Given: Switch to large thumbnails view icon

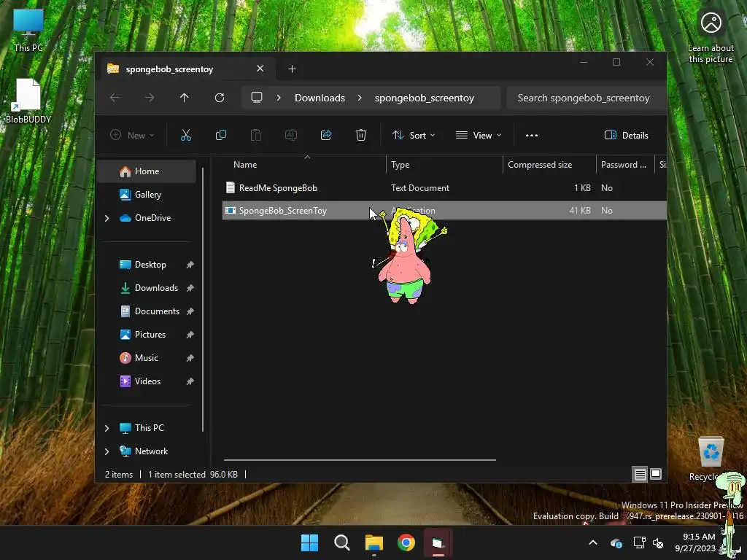Looking at the screenshot, I should pos(656,474).
